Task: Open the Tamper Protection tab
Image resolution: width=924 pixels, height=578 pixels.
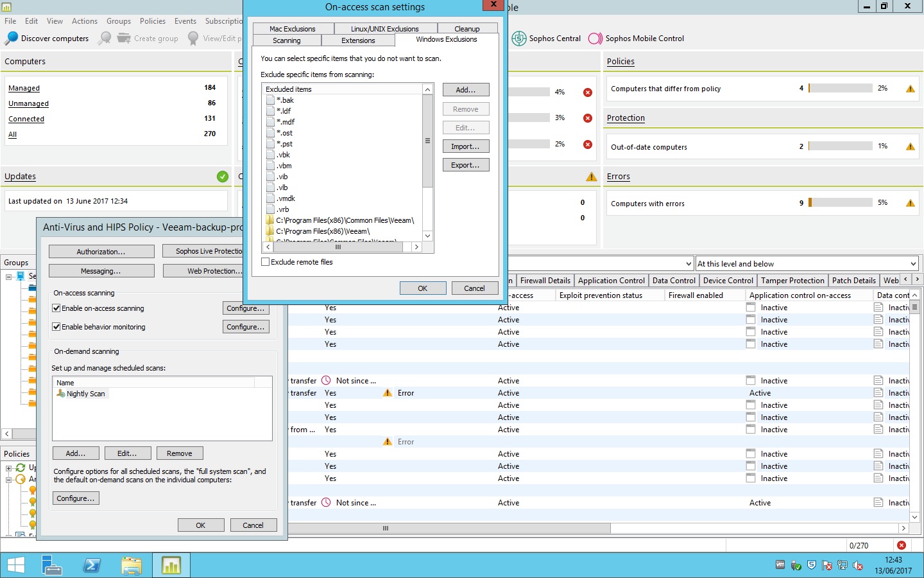Action: (x=792, y=281)
